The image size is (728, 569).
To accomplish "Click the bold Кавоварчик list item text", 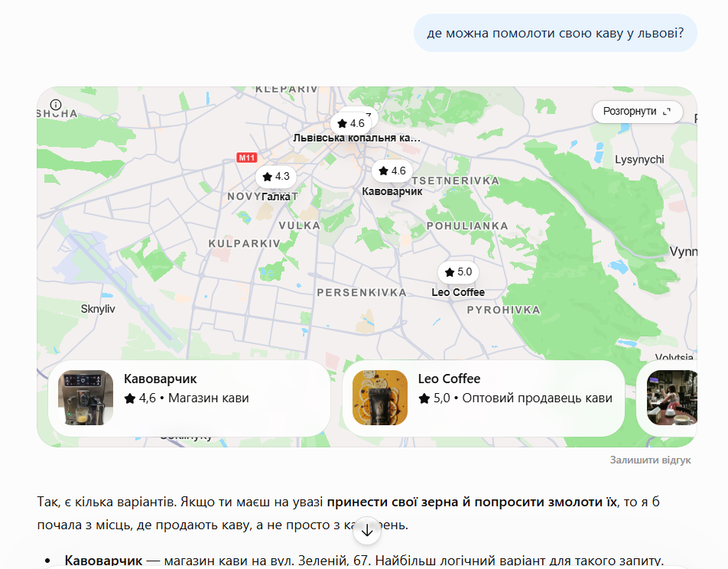I will (103, 561).
